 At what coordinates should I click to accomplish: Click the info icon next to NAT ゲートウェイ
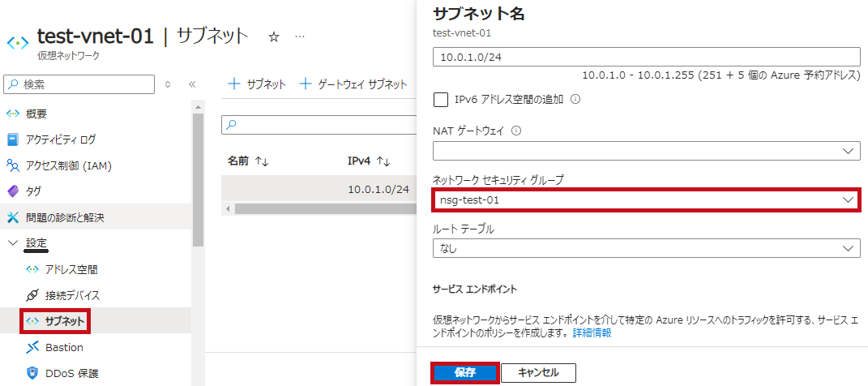[x=516, y=131]
